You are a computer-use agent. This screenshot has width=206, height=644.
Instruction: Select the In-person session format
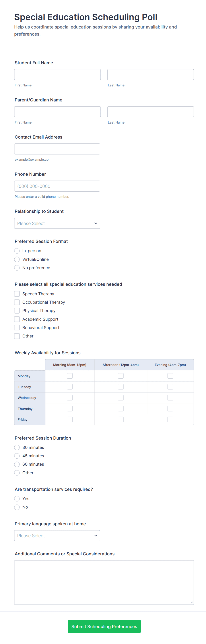[x=17, y=251]
